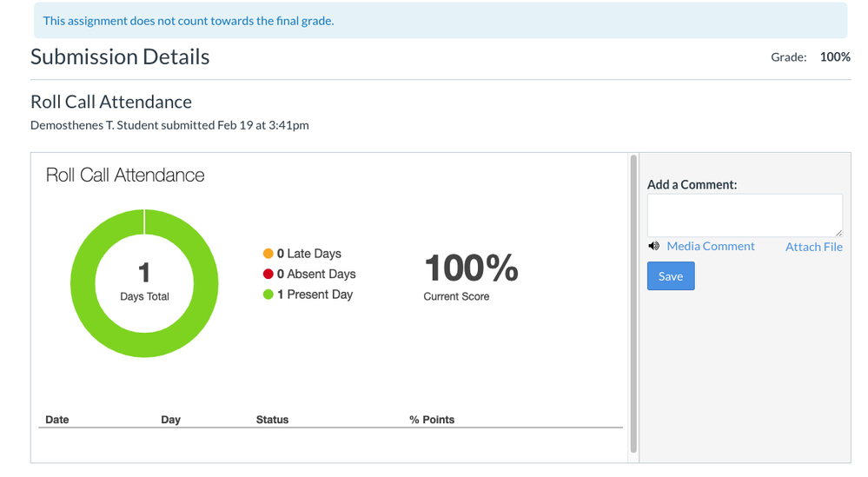Click the comment box resize handle
Image resolution: width=868 pixels, height=477 pixels.
pyautogui.click(x=838, y=232)
